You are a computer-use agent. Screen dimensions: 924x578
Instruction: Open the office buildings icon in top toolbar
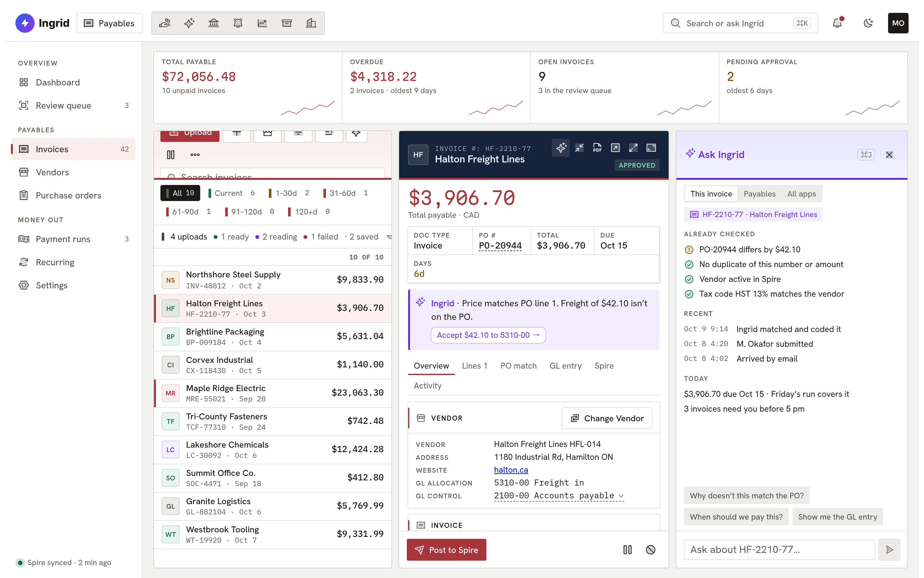311,23
